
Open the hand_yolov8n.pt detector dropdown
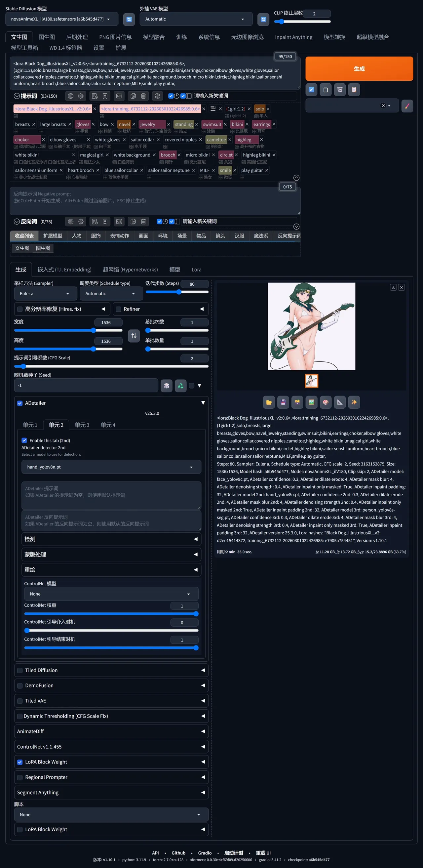(111, 467)
